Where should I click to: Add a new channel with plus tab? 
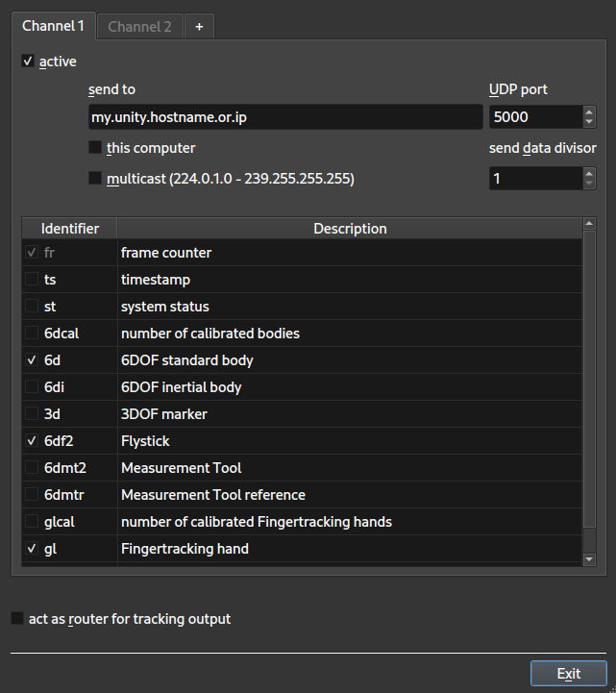199,27
